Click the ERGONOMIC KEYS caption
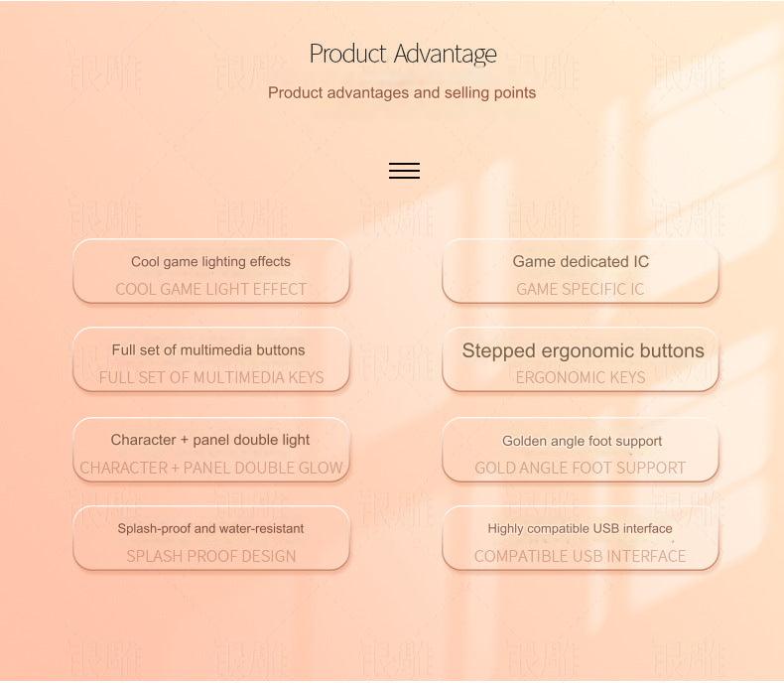Screen dimensions: 784x683 (581, 377)
